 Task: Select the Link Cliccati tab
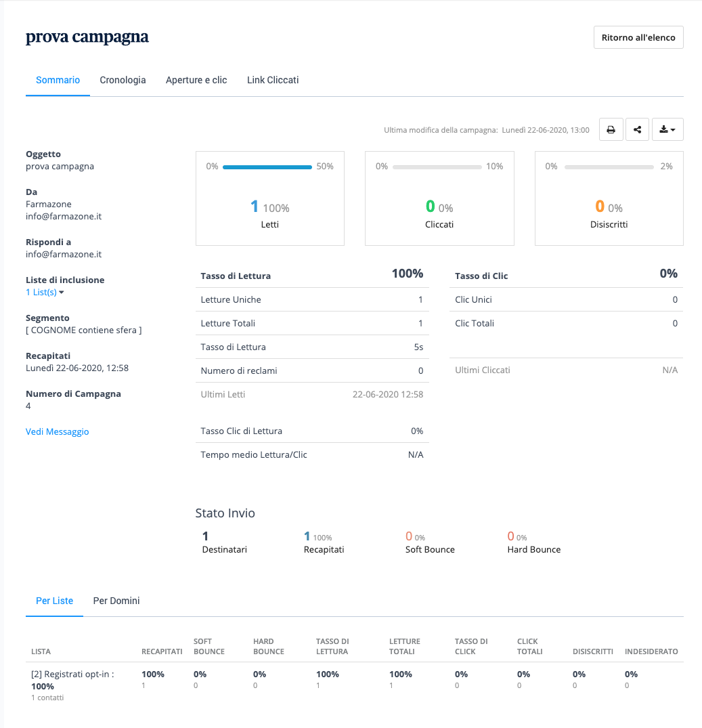273,80
